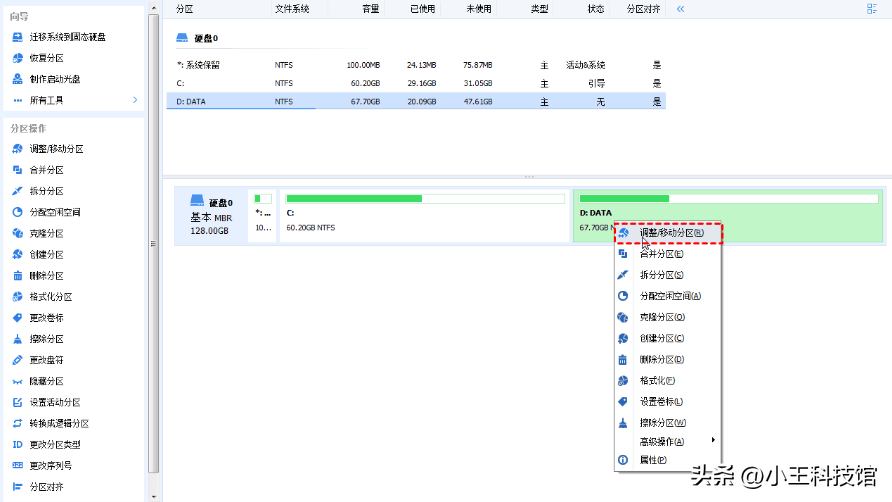Viewport: 892px width, 502px height.
Task: Click the 硬盘0 disk icon in table header row
Action: click(x=182, y=38)
